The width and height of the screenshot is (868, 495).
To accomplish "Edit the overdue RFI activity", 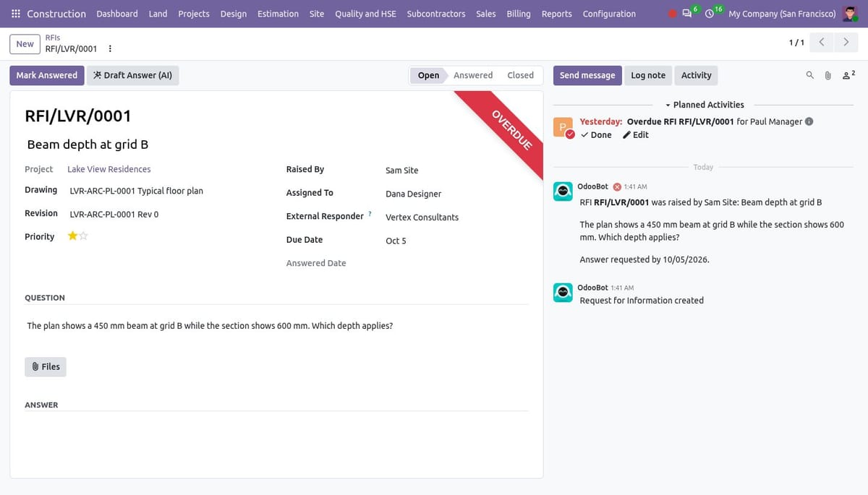I will (636, 135).
